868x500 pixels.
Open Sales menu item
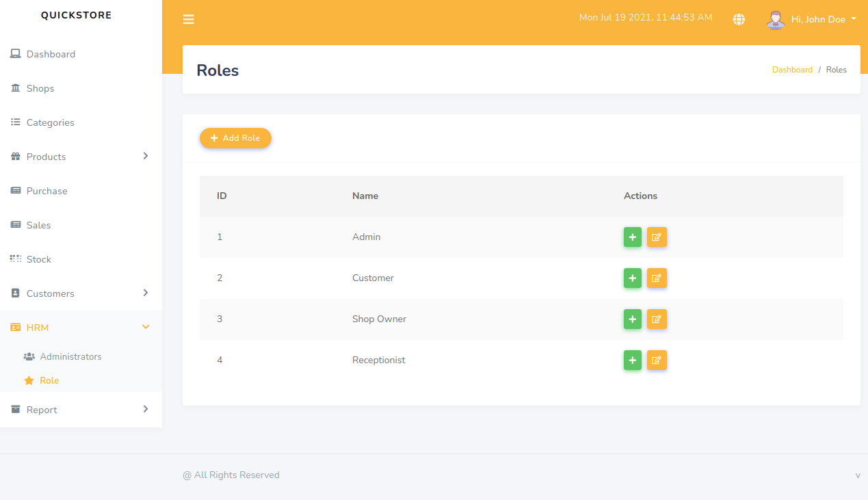pyautogui.click(x=81, y=225)
